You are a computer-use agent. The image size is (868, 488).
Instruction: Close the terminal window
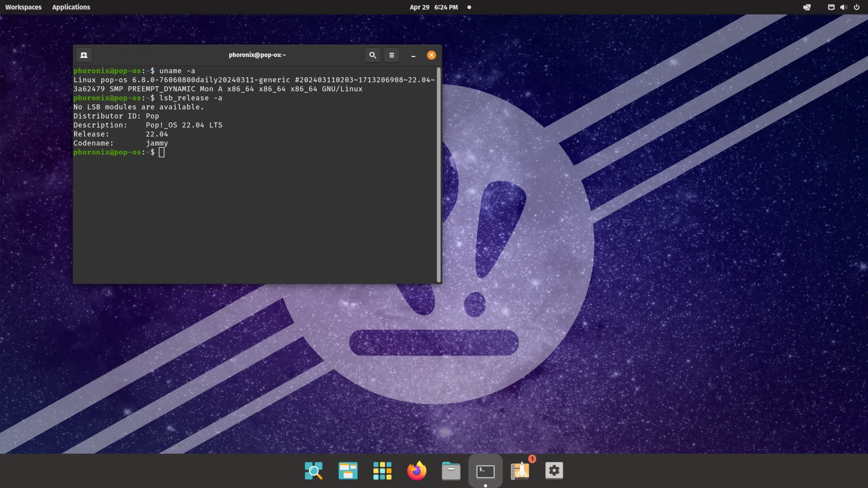coord(431,55)
